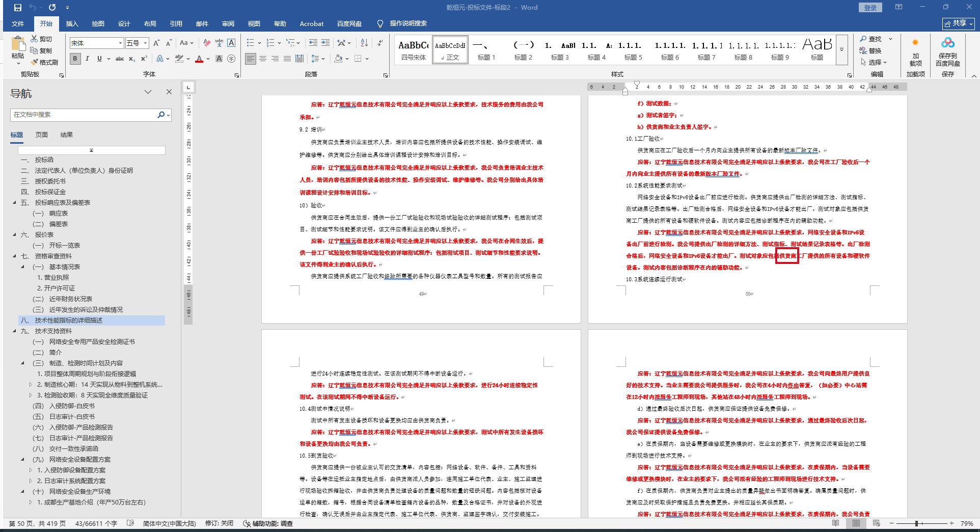980x532 pixels.
Task: Toggle bold formatting (B)
Action: coord(75,59)
